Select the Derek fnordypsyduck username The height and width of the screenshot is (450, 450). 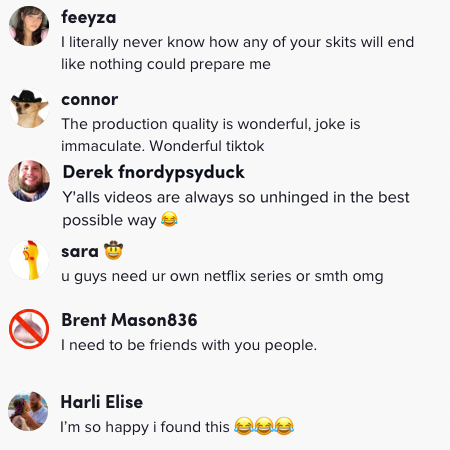(154, 173)
